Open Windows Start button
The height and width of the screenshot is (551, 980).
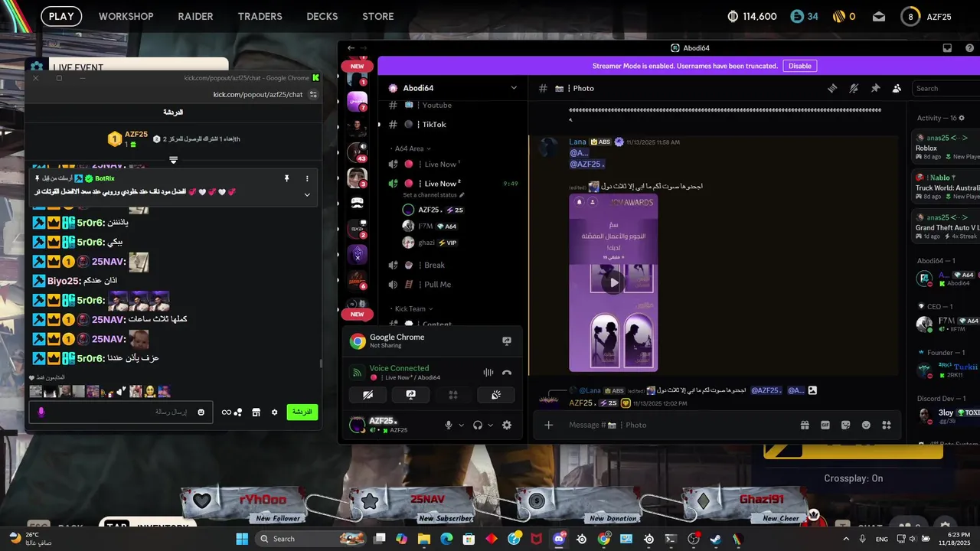(242, 539)
